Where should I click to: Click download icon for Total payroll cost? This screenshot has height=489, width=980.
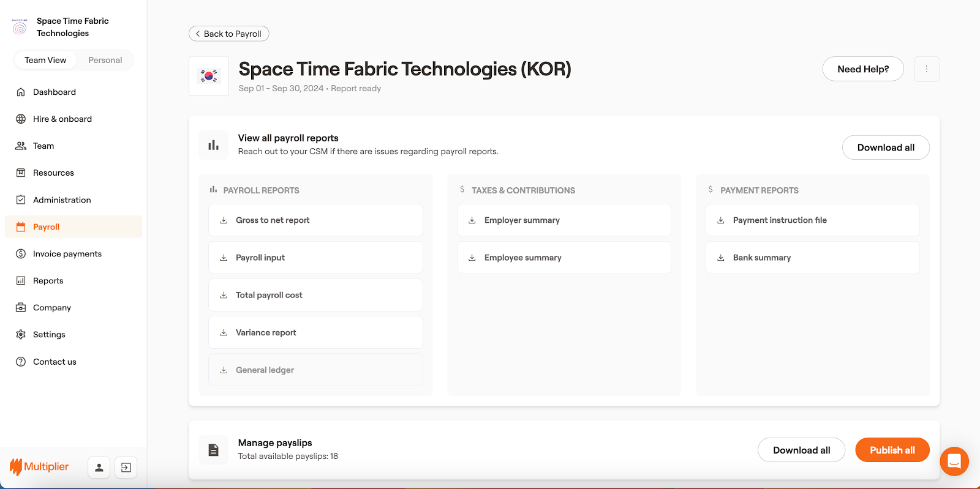pyautogui.click(x=224, y=295)
